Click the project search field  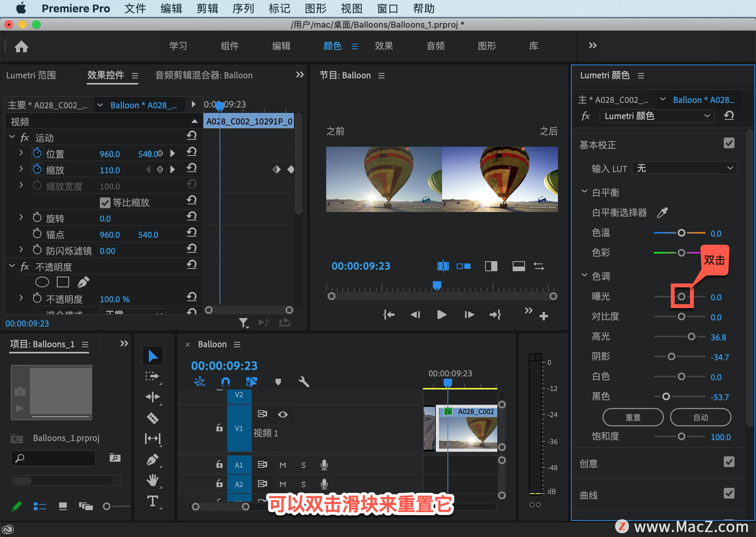(54, 458)
